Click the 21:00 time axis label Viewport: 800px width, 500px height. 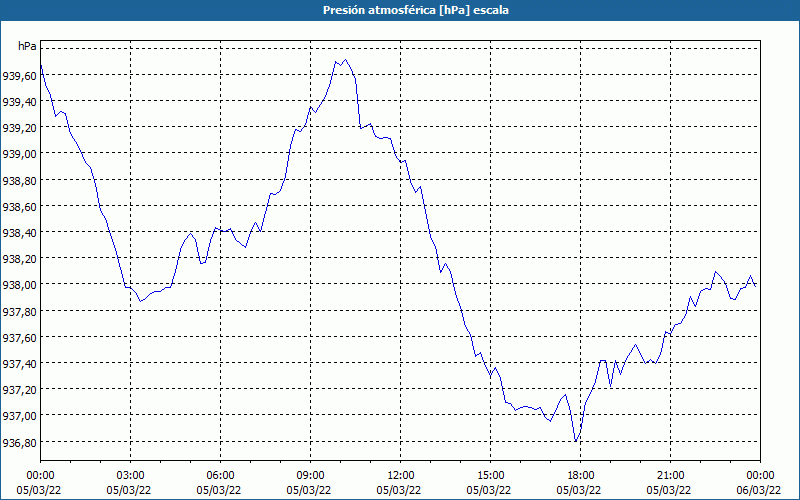(670, 476)
